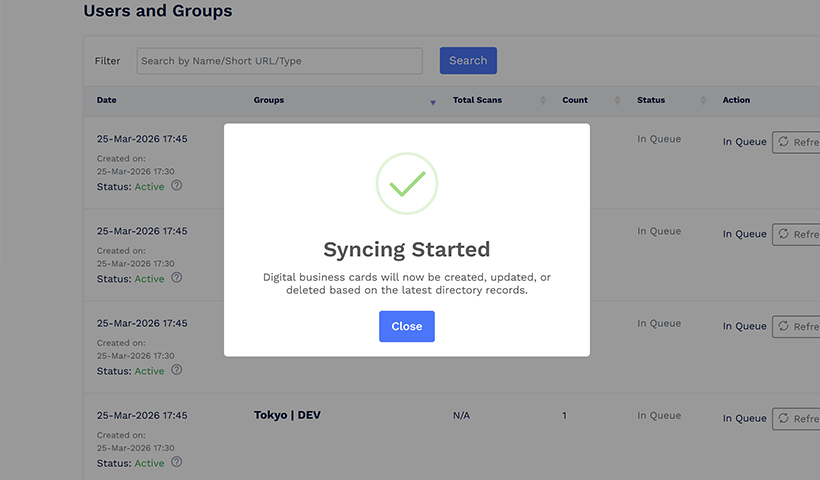The height and width of the screenshot is (480, 820).
Task: Open the Tokyo | DEV group
Action: [x=287, y=415]
